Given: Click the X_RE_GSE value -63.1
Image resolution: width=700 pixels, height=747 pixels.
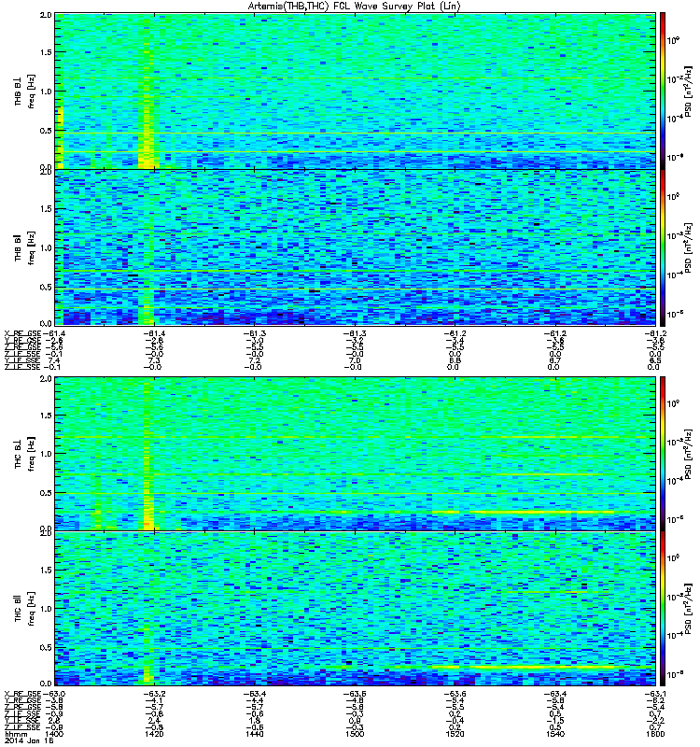Looking at the screenshot, I should [655, 694].
